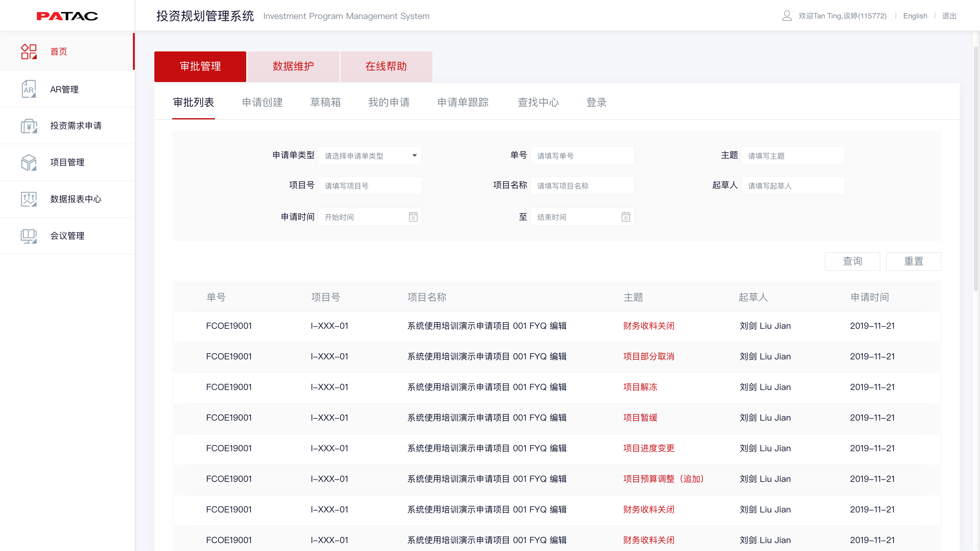Click the 查询 search button
Viewport: 980px width, 551px height.
pyautogui.click(x=852, y=261)
